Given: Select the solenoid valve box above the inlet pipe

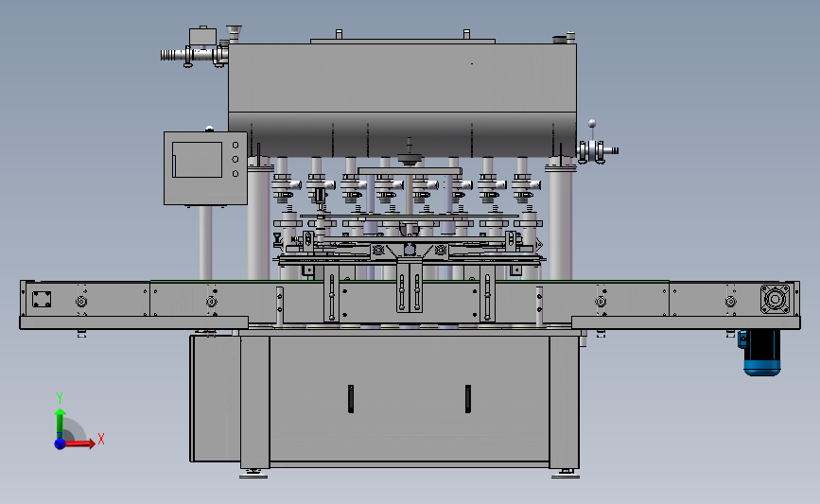Looking at the screenshot, I should coord(203,37).
